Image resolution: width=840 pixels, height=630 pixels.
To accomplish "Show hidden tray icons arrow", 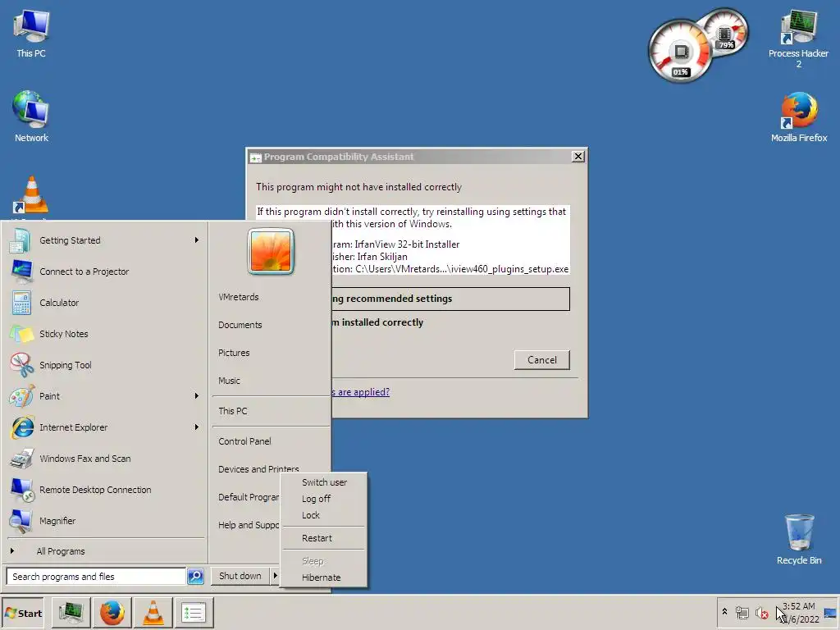I will [x=725, y=612].
